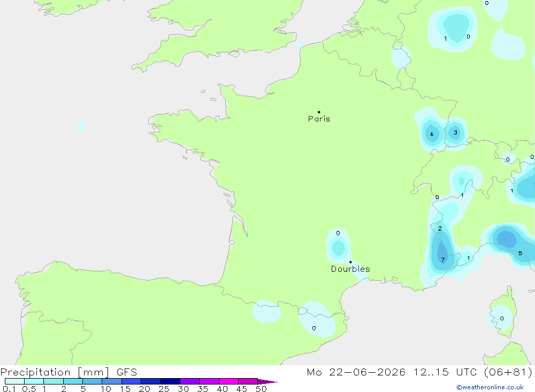Click the '7' precipitation value on the map
Image resolution: width=535 pixels, height=392 pixels.
click(x=442, y=260)
